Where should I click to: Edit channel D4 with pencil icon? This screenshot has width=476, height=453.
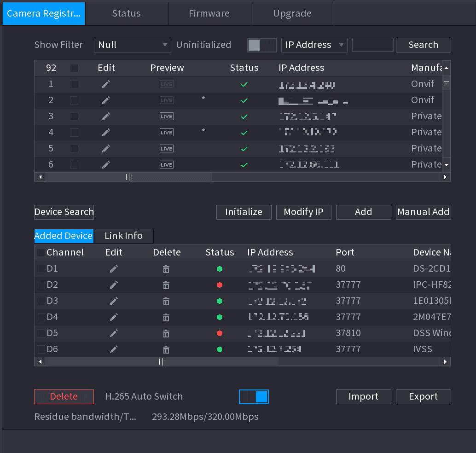[x=114, y=317]
